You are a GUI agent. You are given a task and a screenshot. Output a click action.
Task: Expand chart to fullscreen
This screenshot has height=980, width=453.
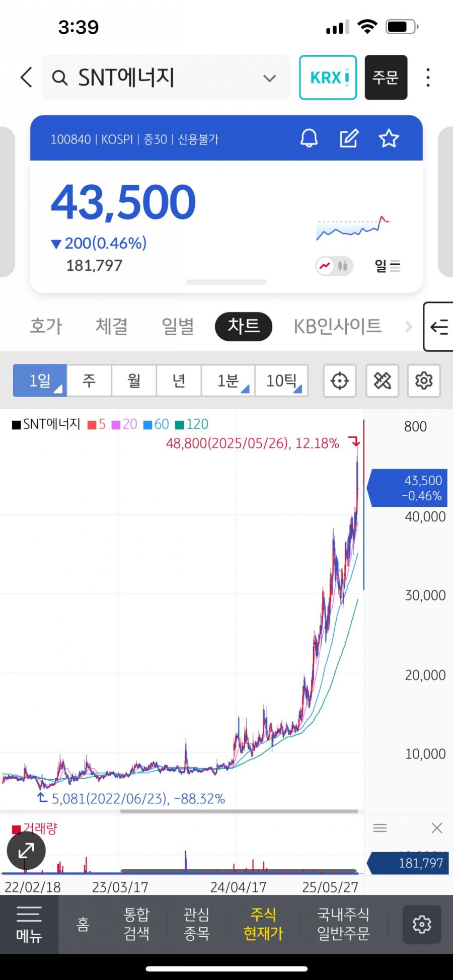click(x=26, y=851)
